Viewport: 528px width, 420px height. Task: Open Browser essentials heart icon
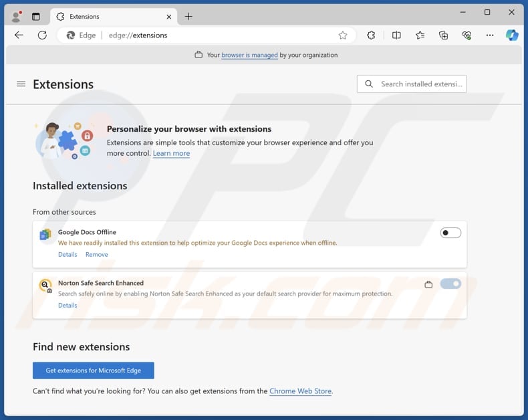point(467,35)
